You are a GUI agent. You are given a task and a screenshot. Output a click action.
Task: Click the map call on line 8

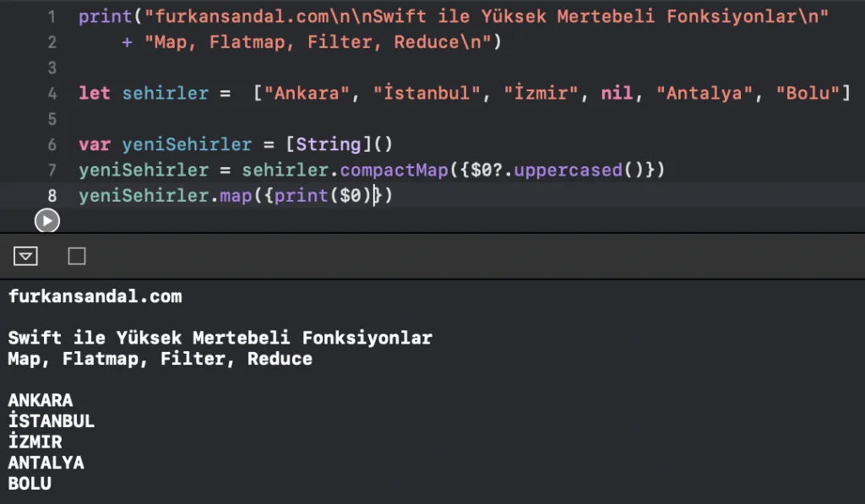click(x=236, y=195)
